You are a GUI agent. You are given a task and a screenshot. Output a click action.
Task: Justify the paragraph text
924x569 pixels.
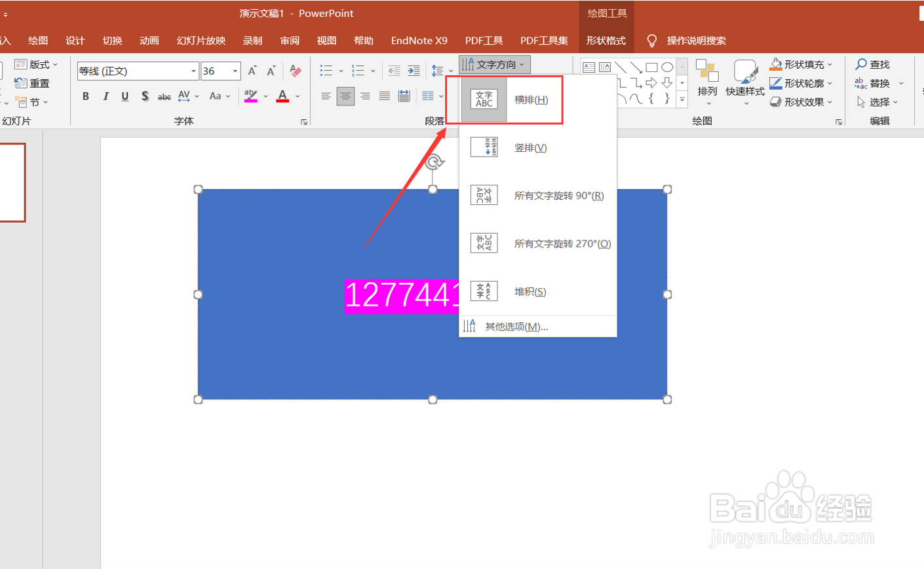coord(385,96)
